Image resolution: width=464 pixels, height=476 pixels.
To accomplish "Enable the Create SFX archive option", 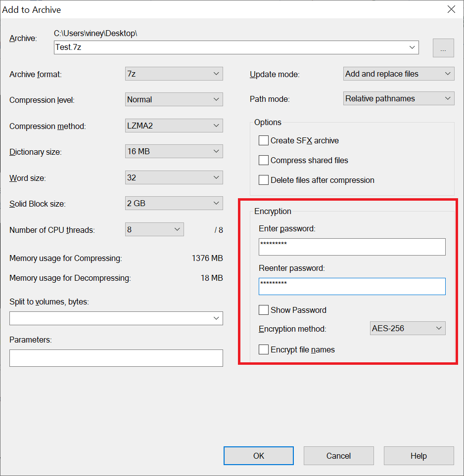I will (x=264, y=140).
